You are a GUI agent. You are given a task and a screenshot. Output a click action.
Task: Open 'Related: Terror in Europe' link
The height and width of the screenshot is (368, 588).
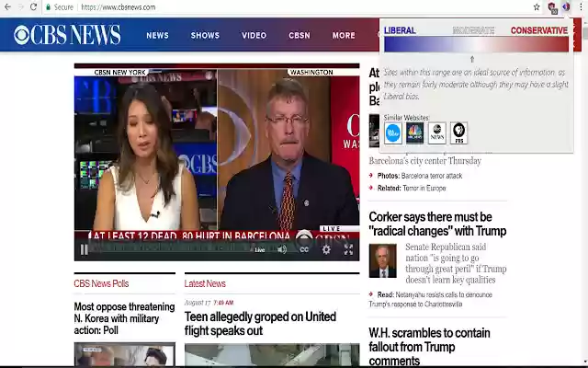(x=412, y=188)
